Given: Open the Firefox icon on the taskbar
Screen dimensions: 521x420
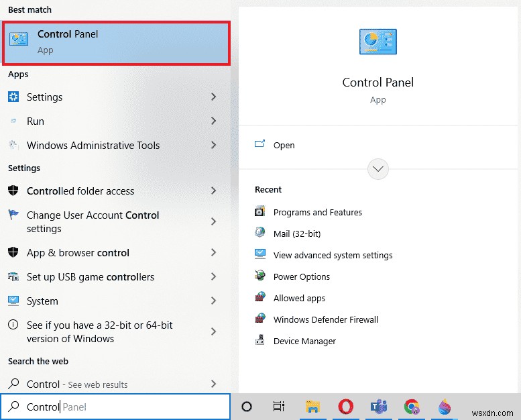Looking at the screenshot, I should [x=445, y=407].
